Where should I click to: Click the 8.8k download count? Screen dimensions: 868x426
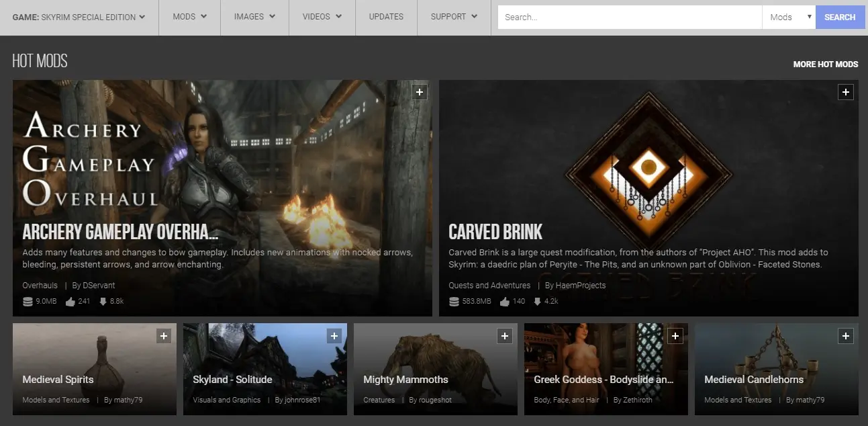coord(117,302)
